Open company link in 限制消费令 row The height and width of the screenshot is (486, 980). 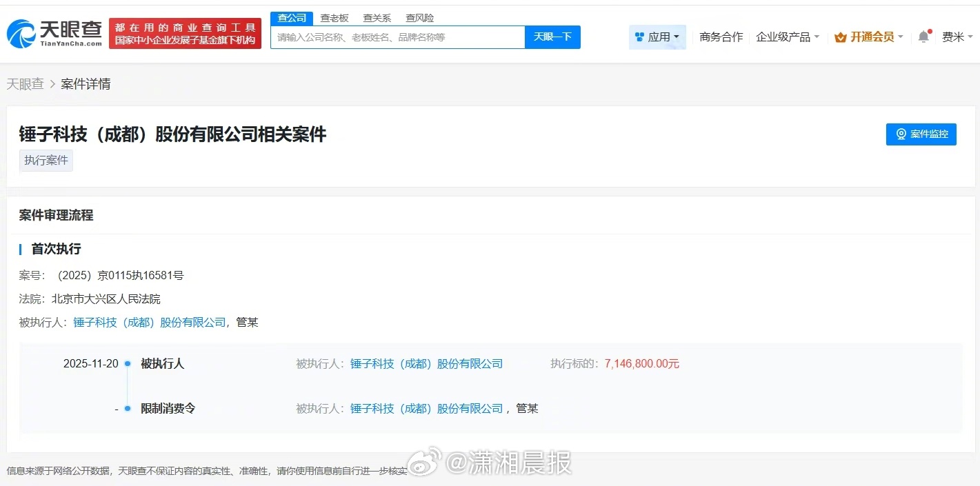click(426, 408)
